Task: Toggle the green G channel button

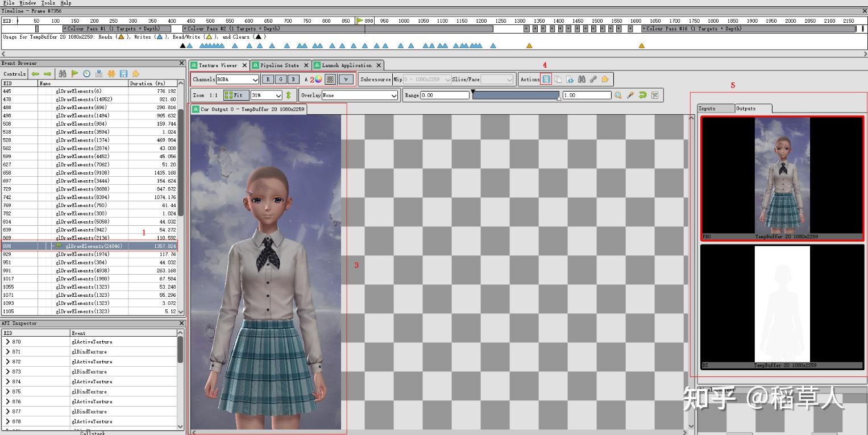Action: coord(280,80)
